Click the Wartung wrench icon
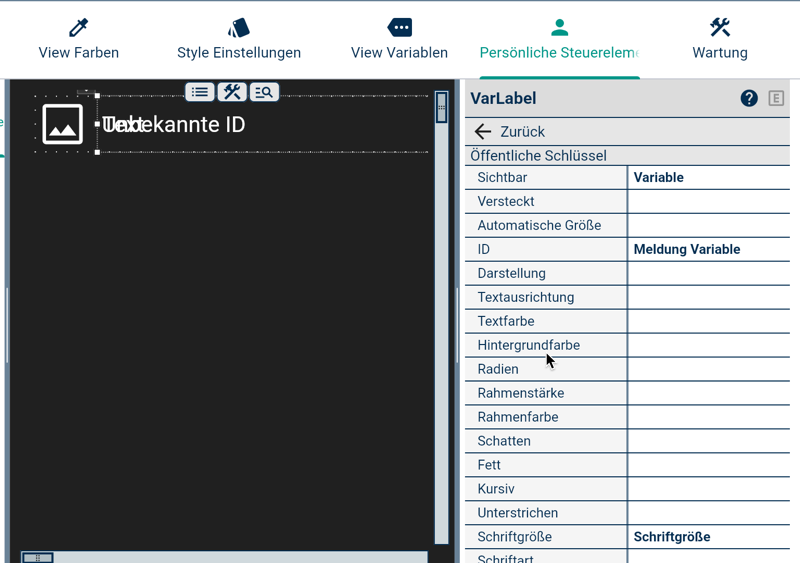Screen dimensions: 800x563 pos(720,28)
